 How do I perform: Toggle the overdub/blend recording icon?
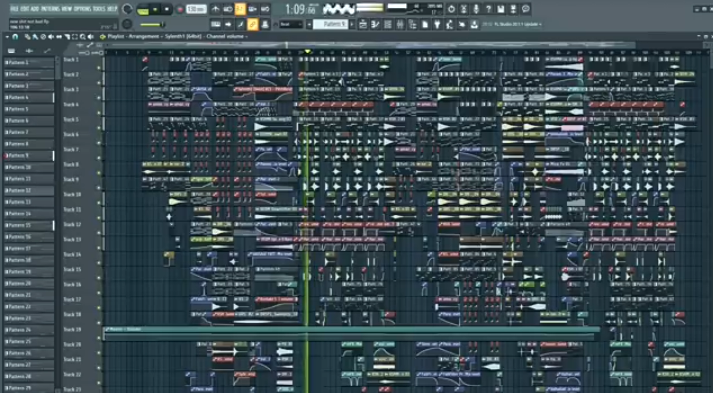252,9
